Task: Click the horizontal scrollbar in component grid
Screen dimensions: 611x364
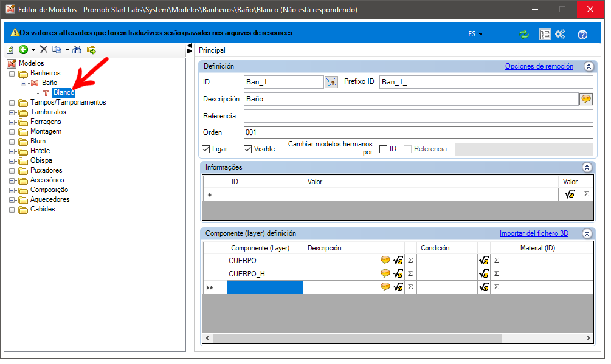Action: 357,338
